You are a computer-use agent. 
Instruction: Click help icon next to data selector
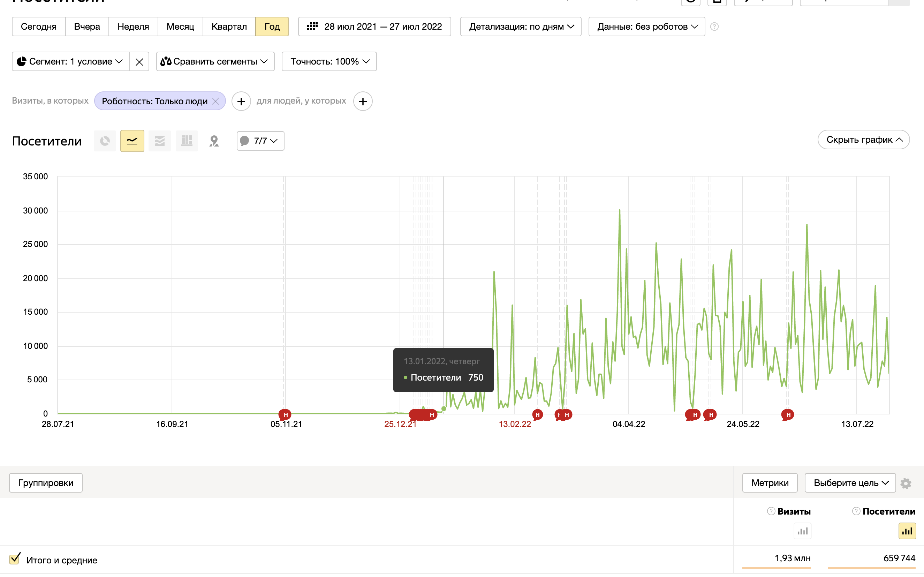click(x=714, y=27)
